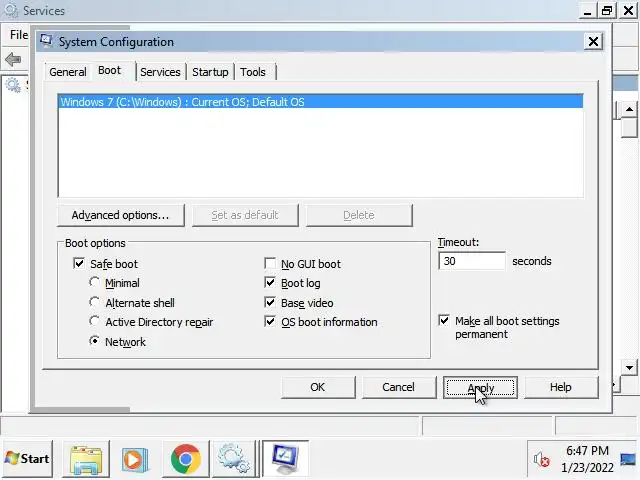Disable OS boot information checkbox

point(270,322)
